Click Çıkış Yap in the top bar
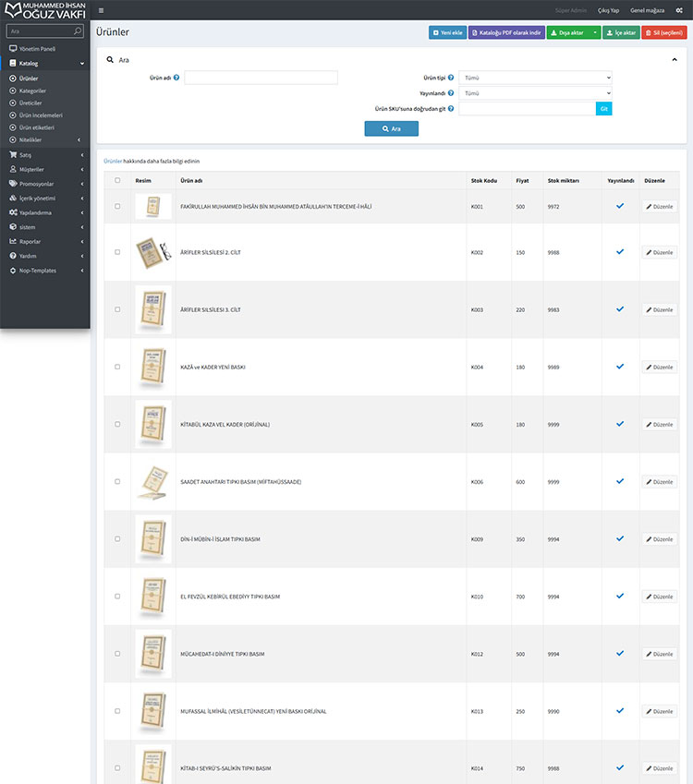Screen dimensions: 693x784 point(608,10)
